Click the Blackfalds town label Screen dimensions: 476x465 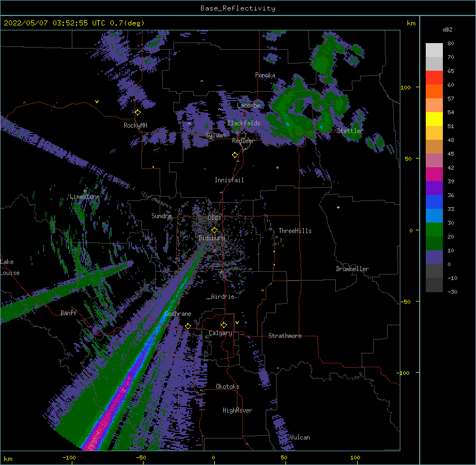(x=244, y=123)
